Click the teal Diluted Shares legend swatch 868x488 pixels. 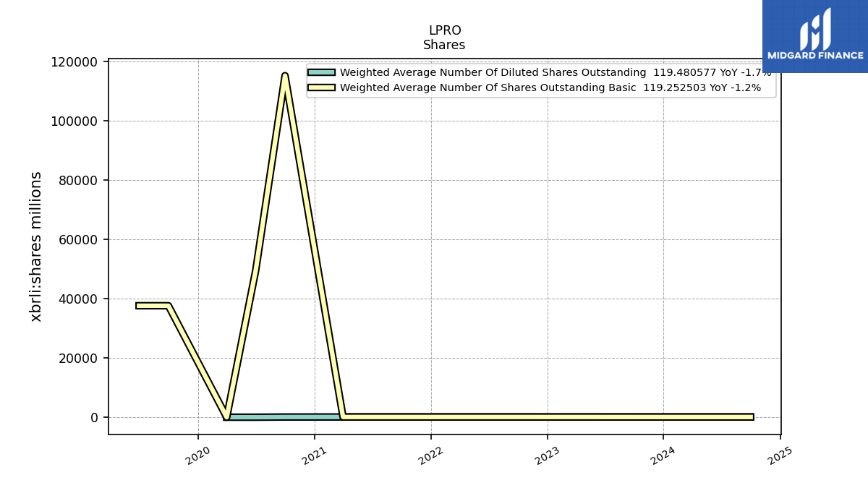tap(321, 72)
